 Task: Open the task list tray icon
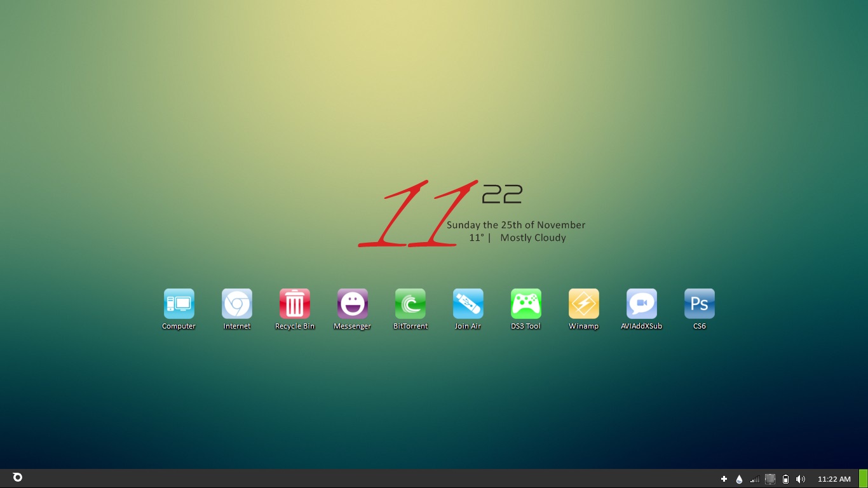pos(770,478)
